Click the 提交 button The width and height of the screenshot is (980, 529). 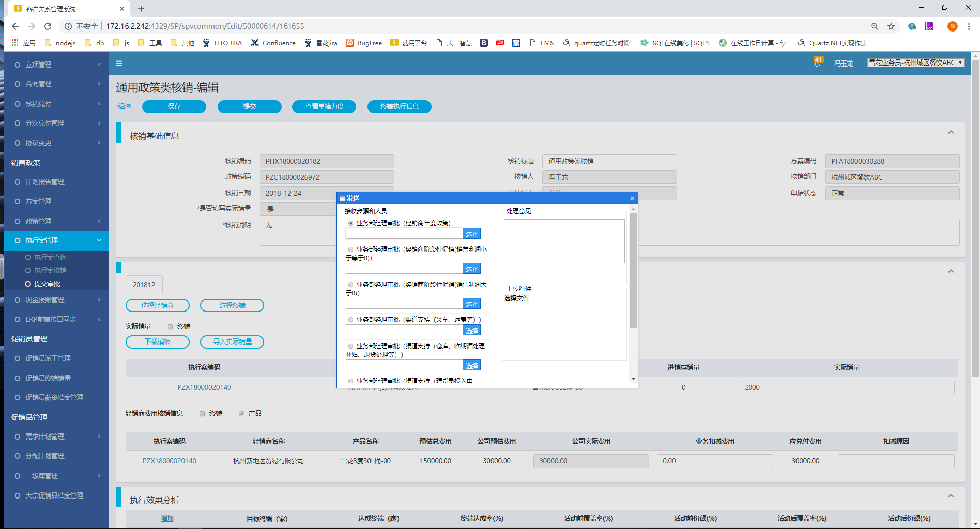(249, 106)
